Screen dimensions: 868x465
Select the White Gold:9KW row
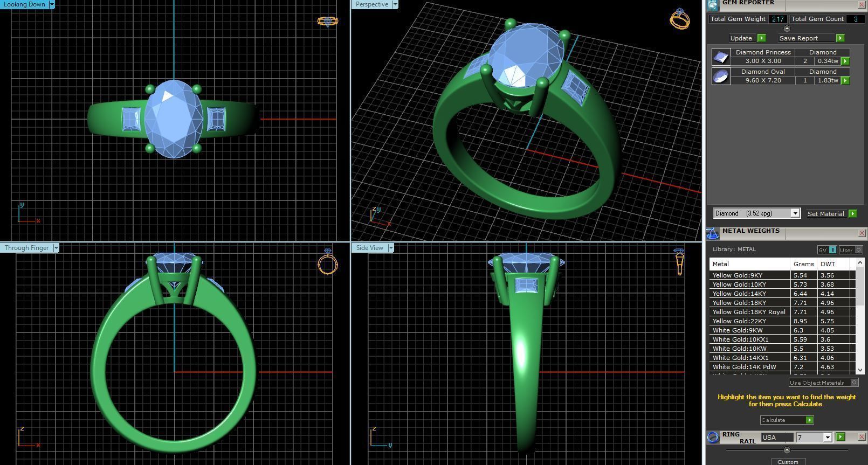782,330
